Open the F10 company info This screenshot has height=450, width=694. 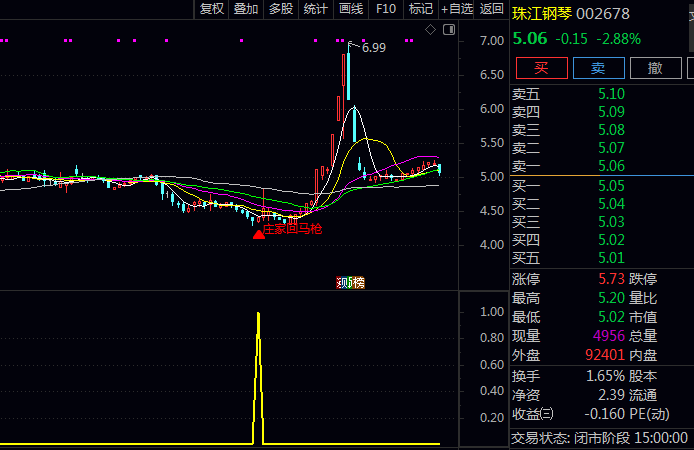[x=386, y=9]
